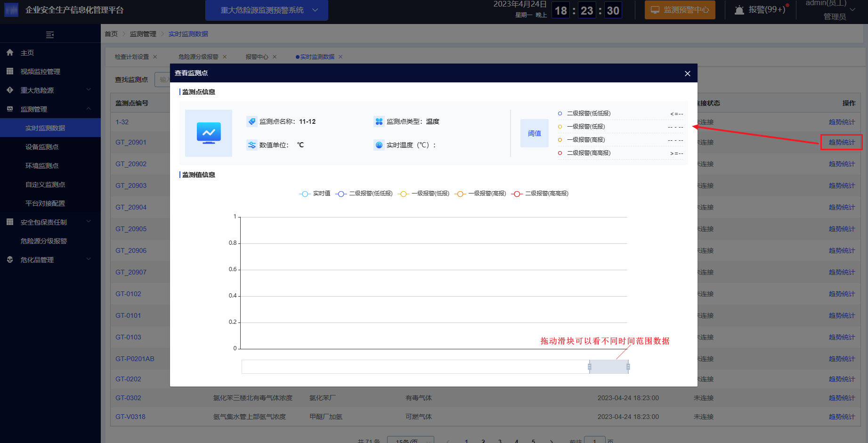868x443 pixels.
Task: Click the alarm bell icon
Action: pos(739,10)
